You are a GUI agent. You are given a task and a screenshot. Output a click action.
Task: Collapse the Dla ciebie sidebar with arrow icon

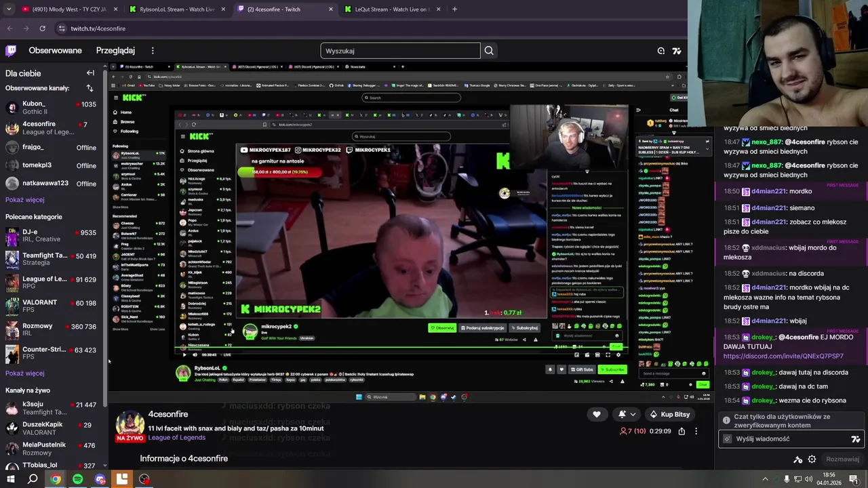tap(90, 73)
